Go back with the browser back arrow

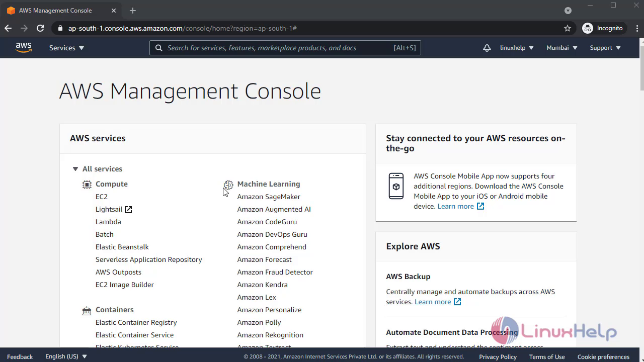pyautogui.click(x=8, y=28)
